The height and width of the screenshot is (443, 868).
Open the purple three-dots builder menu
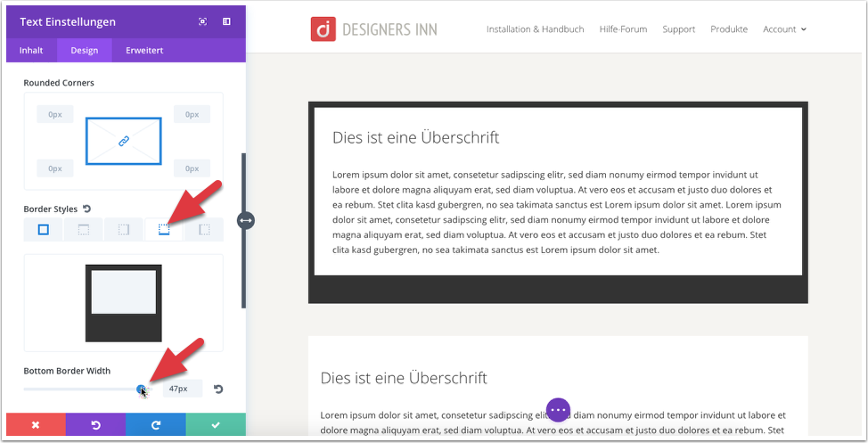(558, 410)
